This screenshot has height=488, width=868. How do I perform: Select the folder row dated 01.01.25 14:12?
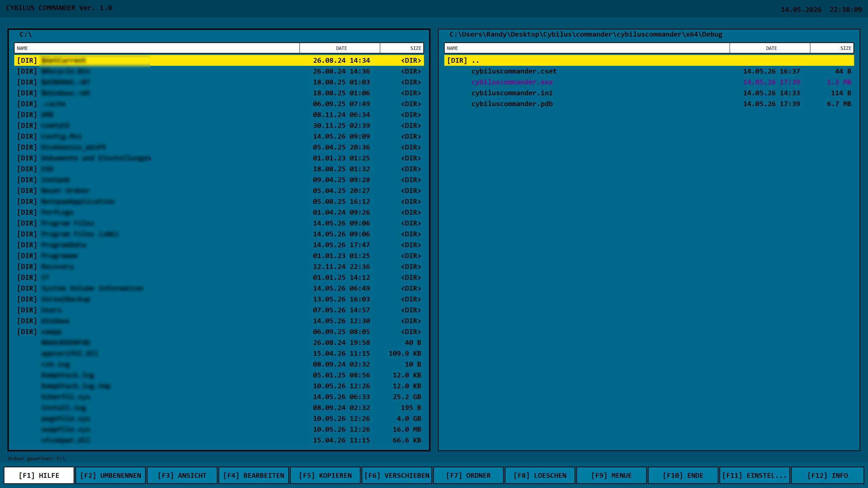[219, 277]
